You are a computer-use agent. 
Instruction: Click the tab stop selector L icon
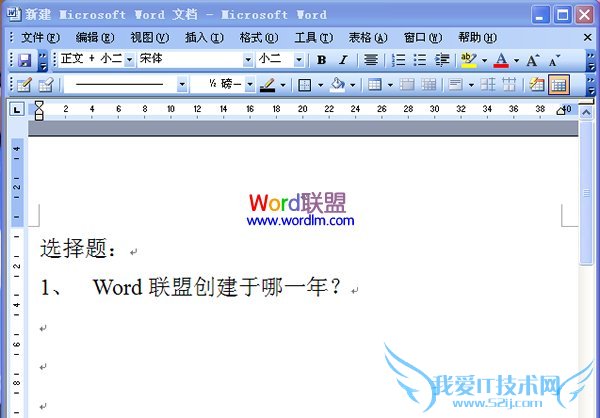[x=17, y=110]
